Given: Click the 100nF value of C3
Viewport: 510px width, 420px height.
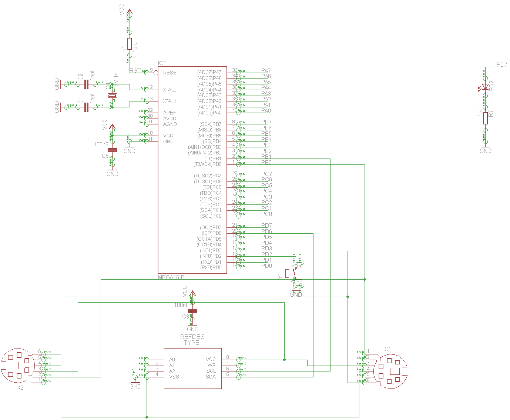Looking at the screenshot, I should pos(181,305).
